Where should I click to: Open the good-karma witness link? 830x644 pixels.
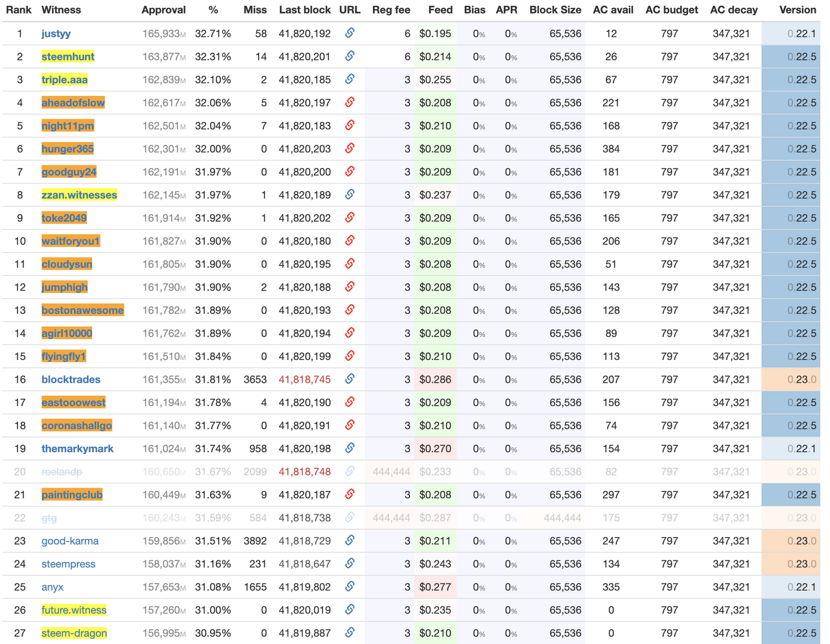tap(70, 541)
